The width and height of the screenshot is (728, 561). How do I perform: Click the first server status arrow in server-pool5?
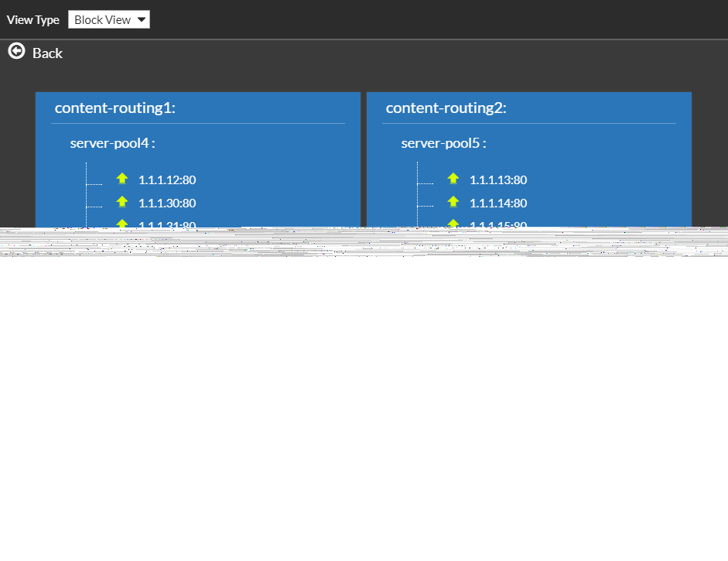(x=453, y=179)
